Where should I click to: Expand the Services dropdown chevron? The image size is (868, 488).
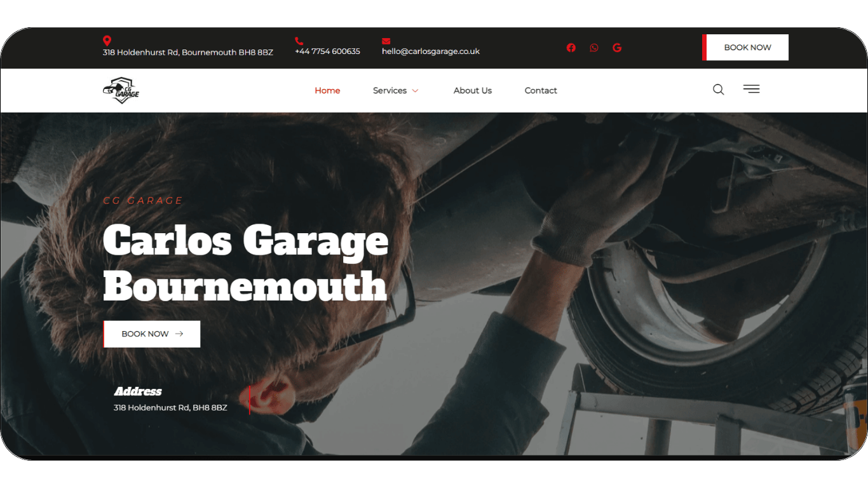point(415,91)
